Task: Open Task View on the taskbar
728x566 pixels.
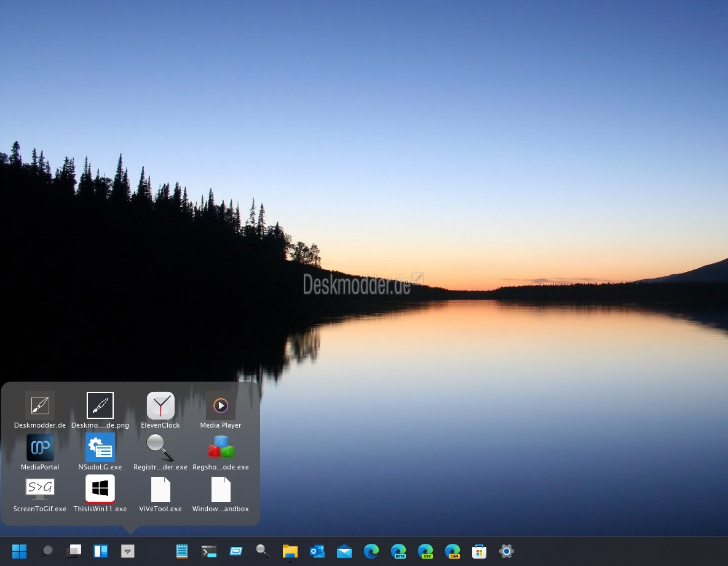Action: point(74,551)
